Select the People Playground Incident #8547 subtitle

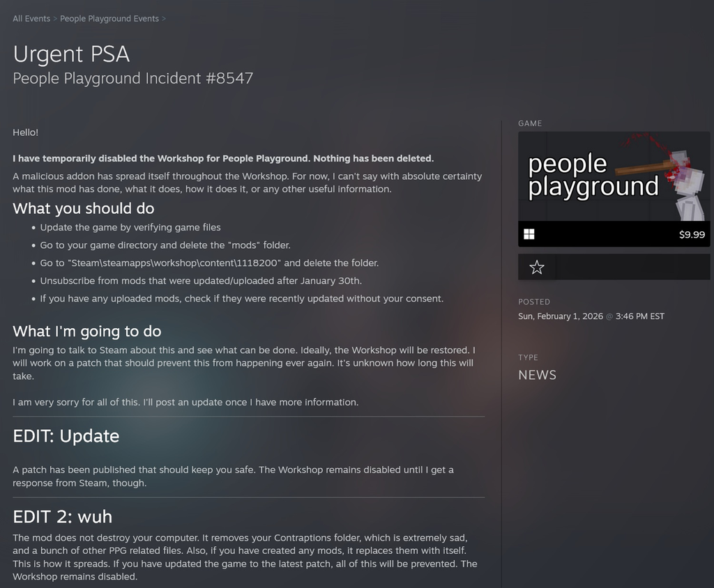[x=132, y=79]
